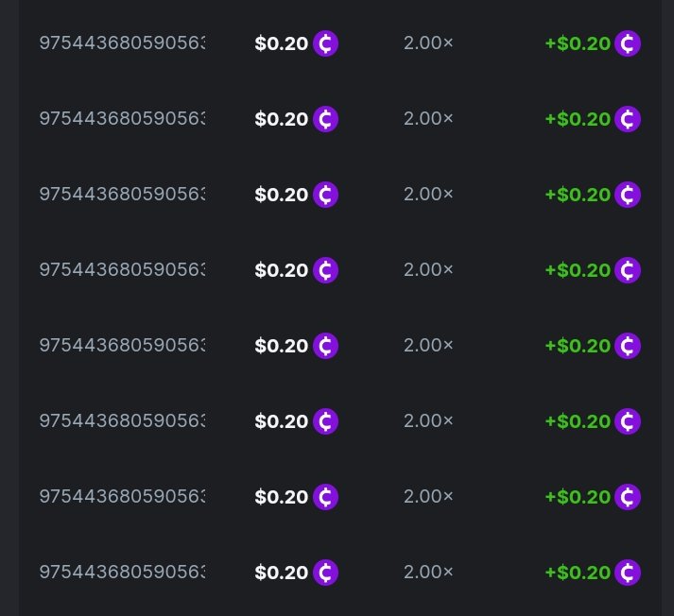Click the coin icon beside the first row's bet amount

pos(326,43)
